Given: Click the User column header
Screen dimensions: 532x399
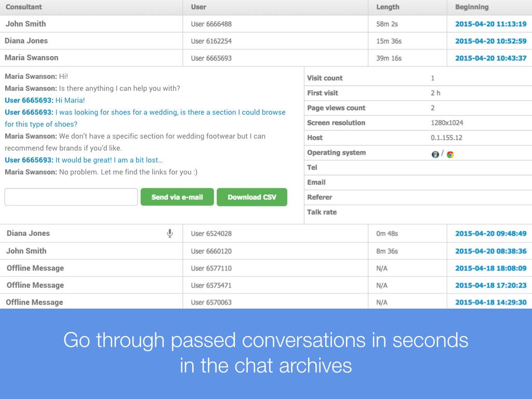Looking at the screenshot, I should (198, 7).
